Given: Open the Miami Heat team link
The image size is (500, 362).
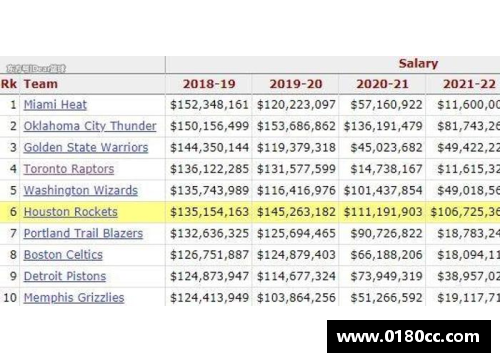Looking at the screenshot, I should point(55,105).
